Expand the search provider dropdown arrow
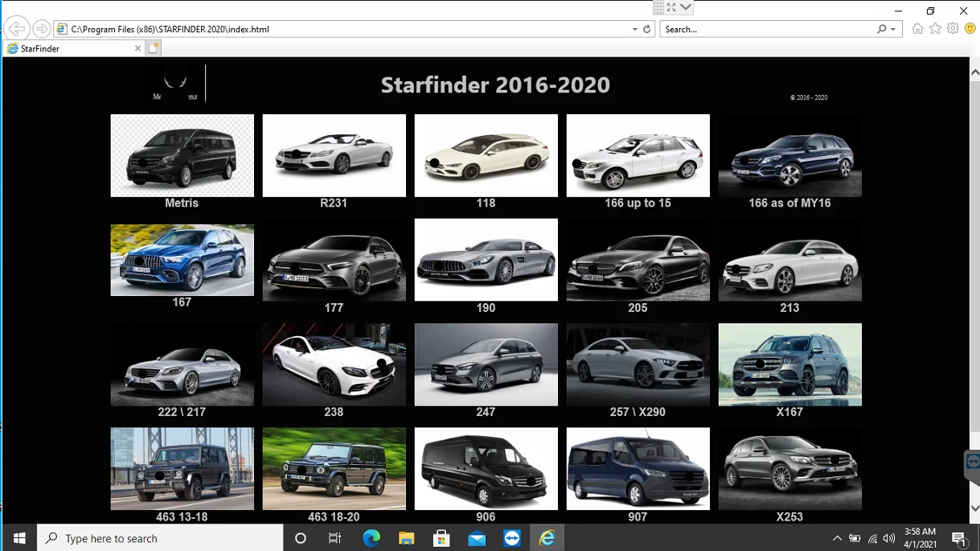This screenshot has height=551, width=980. 893,29
